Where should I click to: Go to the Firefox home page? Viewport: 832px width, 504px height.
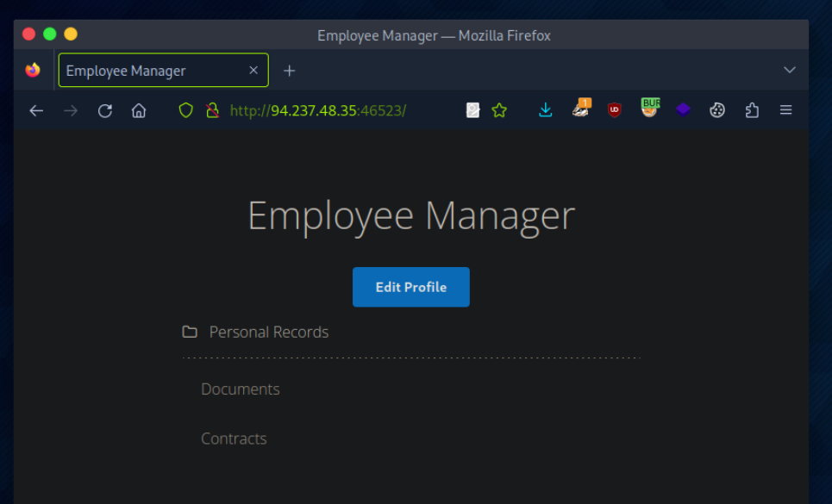(x=139, y=110)
